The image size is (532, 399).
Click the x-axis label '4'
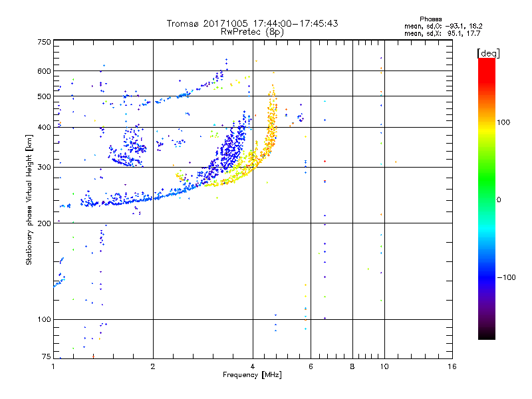[253, 366]
